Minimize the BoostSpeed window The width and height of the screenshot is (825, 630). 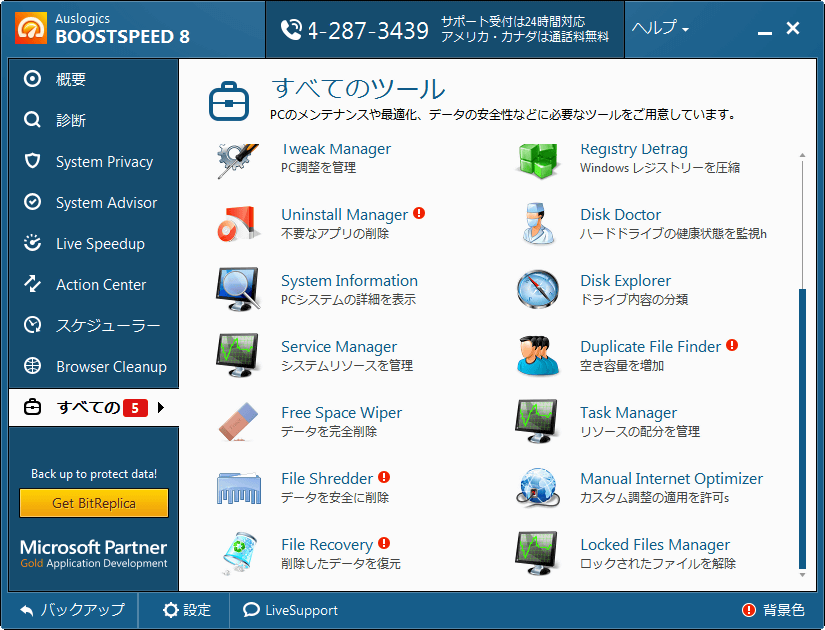764,31
